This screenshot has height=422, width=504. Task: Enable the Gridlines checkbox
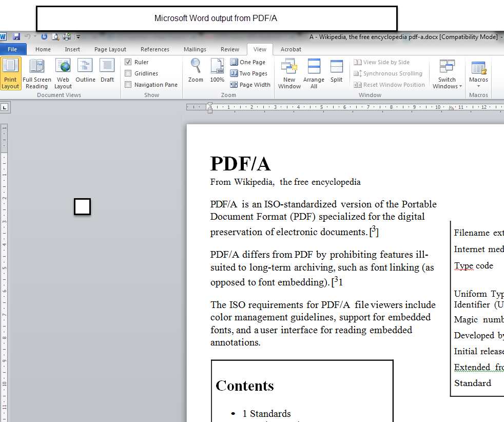[128, 73]
